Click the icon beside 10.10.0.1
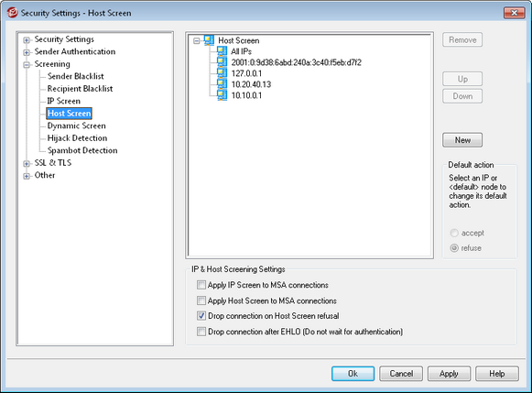532x393 pixels. pos(222,95)
